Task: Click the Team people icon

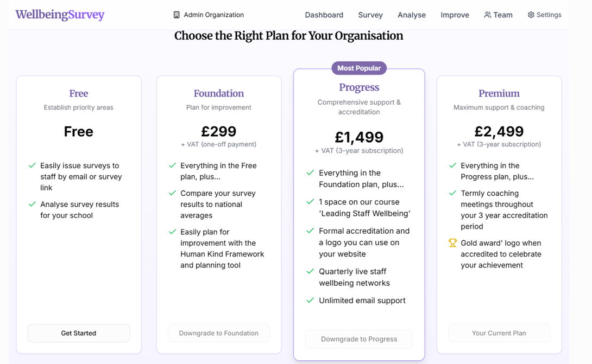Action: tap(488, 15)
